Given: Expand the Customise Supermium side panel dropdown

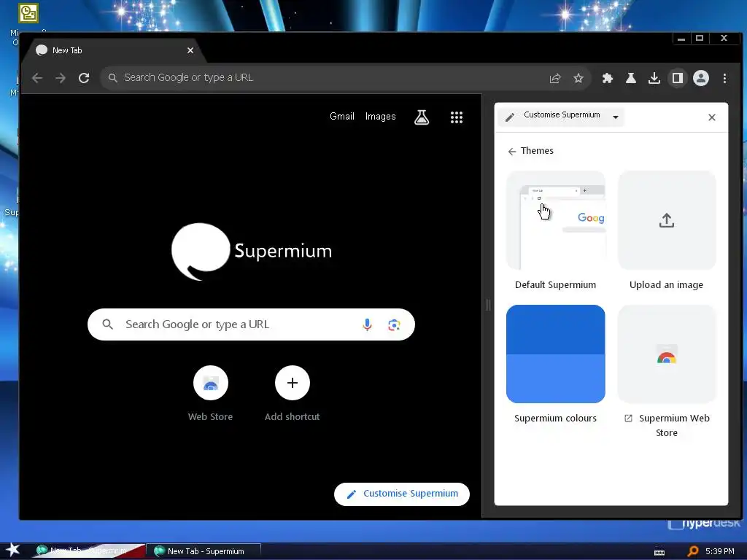Looking at the screenshot, I should click(616, 117).
